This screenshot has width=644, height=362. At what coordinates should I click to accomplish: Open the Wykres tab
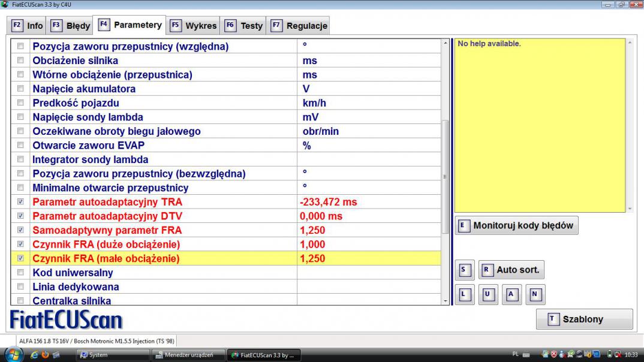pos(194,26)
